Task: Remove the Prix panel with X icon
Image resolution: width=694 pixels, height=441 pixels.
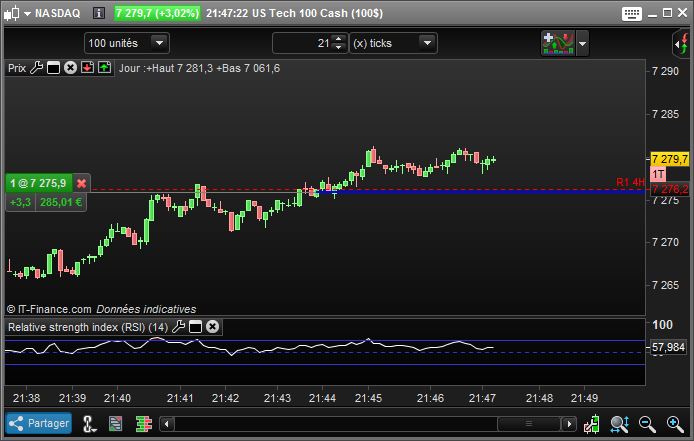Action: click(x=70, y=68)
